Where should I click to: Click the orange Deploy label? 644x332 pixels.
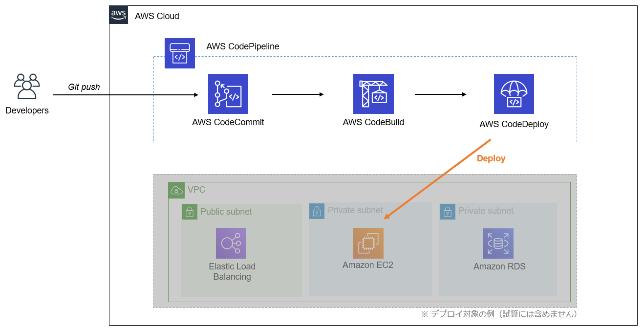pyautogui.click(x=491, y=158)
